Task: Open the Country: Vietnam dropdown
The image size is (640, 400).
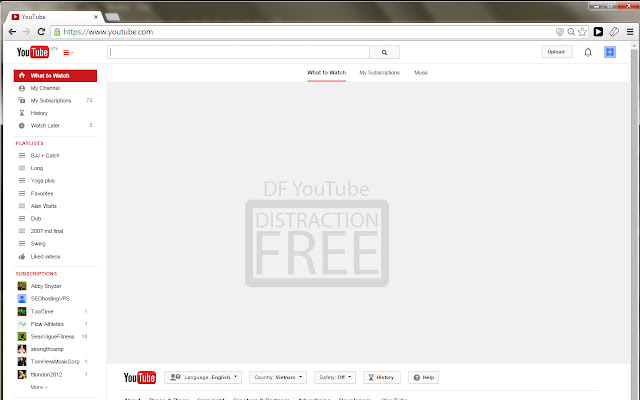Action: tap(278, 378)
